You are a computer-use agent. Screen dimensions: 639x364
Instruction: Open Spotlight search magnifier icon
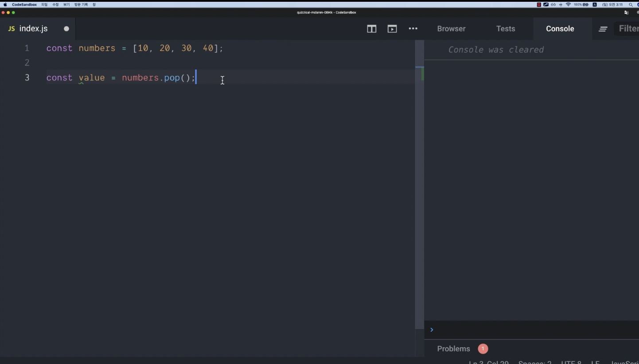pos(631,4)
